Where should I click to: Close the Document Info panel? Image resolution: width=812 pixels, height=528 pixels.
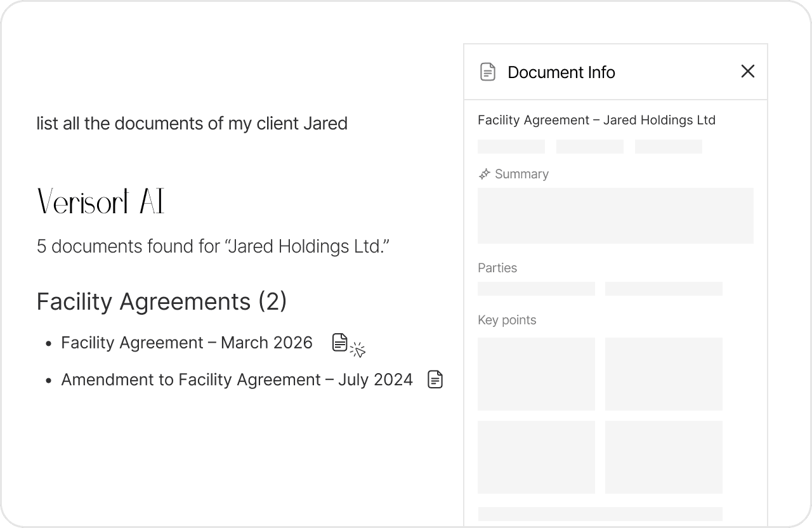click(x=748, y=72)
